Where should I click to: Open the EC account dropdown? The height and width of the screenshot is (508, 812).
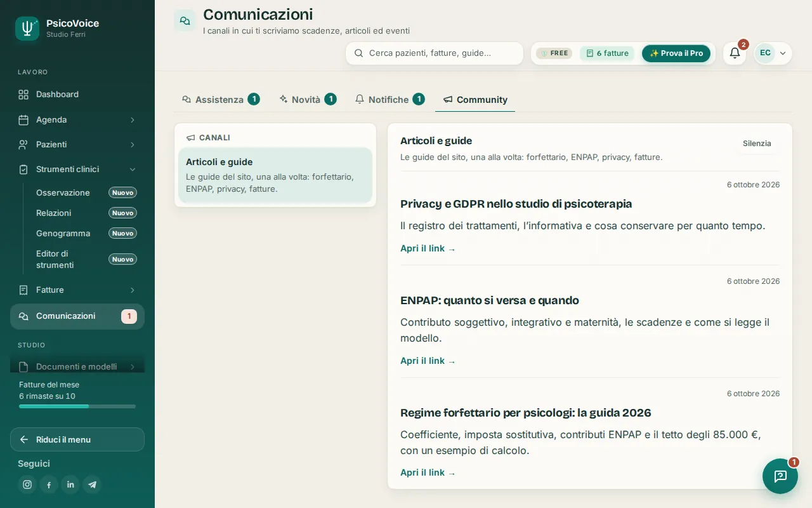click(x=773, y=53)
